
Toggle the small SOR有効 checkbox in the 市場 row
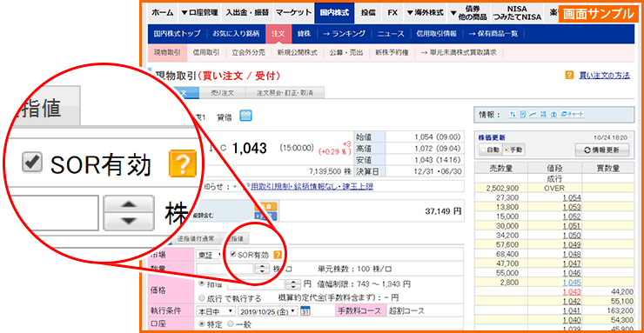[233, 255]
